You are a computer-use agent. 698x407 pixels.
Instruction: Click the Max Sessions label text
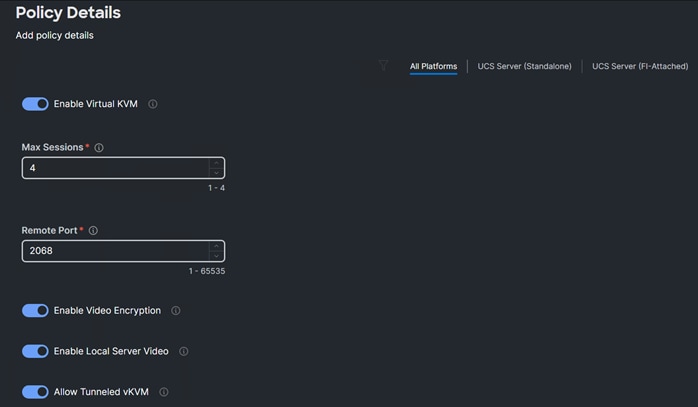pyautogui.click(x=53, y=147)
